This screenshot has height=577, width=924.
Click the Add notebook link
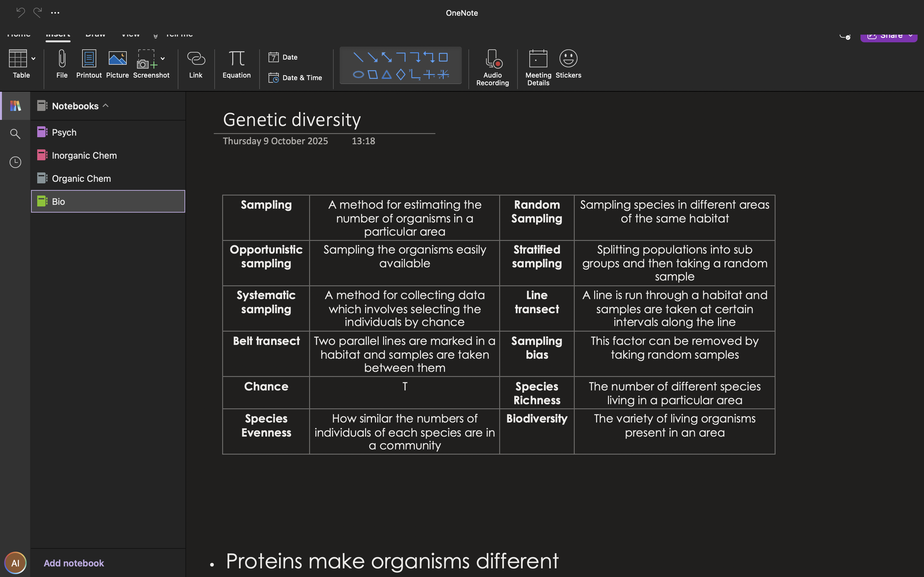(74, 563)
